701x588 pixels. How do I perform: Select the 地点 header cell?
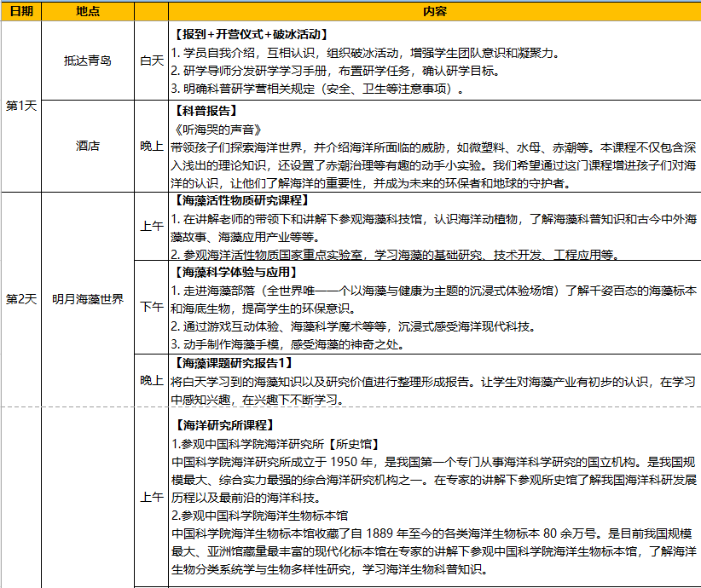(x=88, y=12)
